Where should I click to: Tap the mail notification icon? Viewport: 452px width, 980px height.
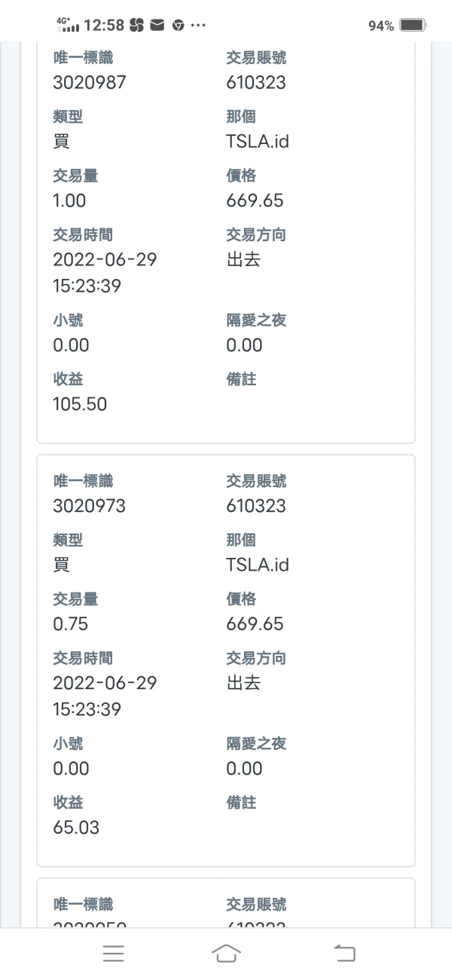[157, 26]
